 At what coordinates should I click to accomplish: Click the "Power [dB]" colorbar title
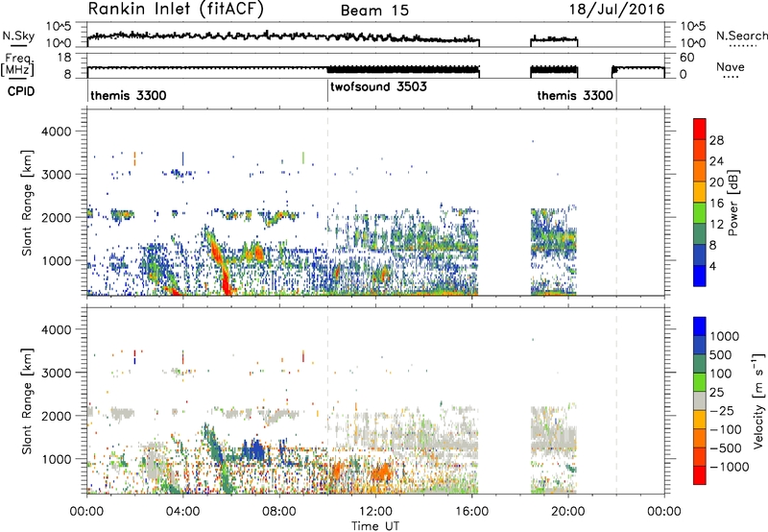coord(732,203)
